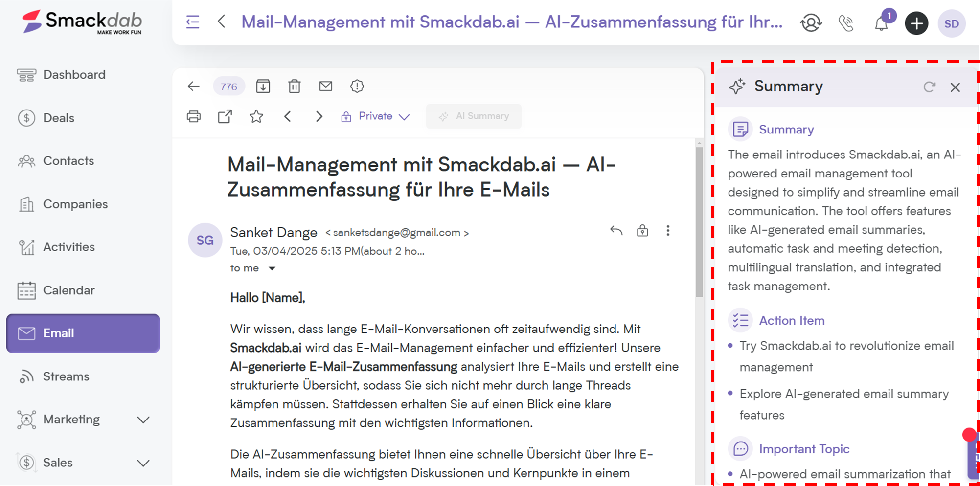The height and width of the screenshot is (486, 980).
Task: Click the Summary section heading
Action: point(786,130)
